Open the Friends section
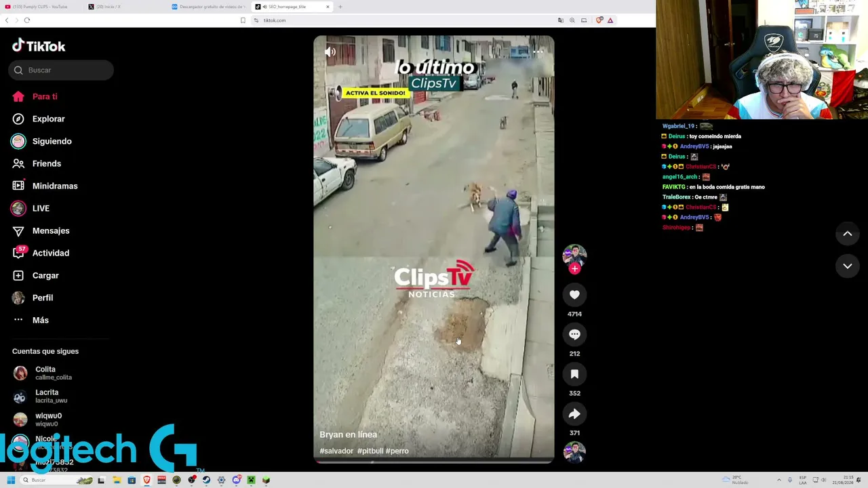868x488 pixels. (37, 163)
